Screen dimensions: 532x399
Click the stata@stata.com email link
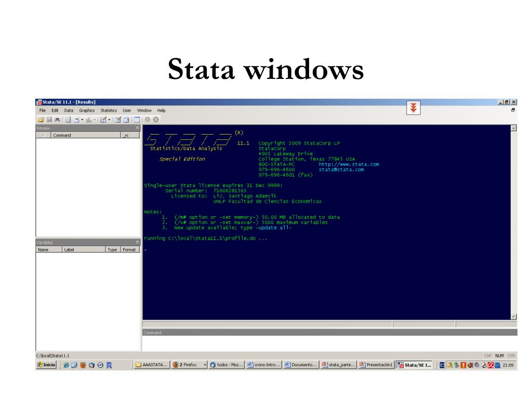(341, 170)
